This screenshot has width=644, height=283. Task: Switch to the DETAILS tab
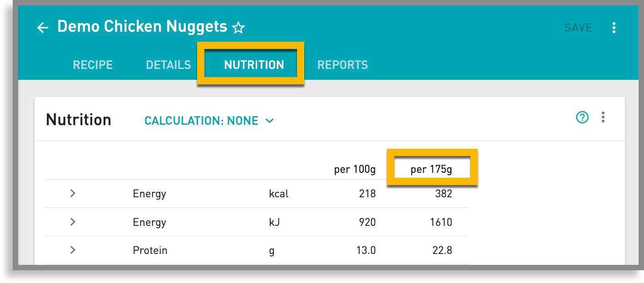[168, 64]
